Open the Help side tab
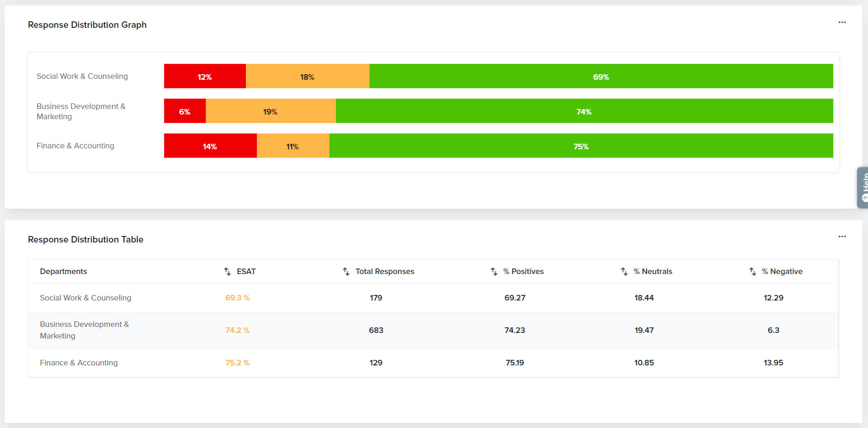868x428 pixels. 863,187
